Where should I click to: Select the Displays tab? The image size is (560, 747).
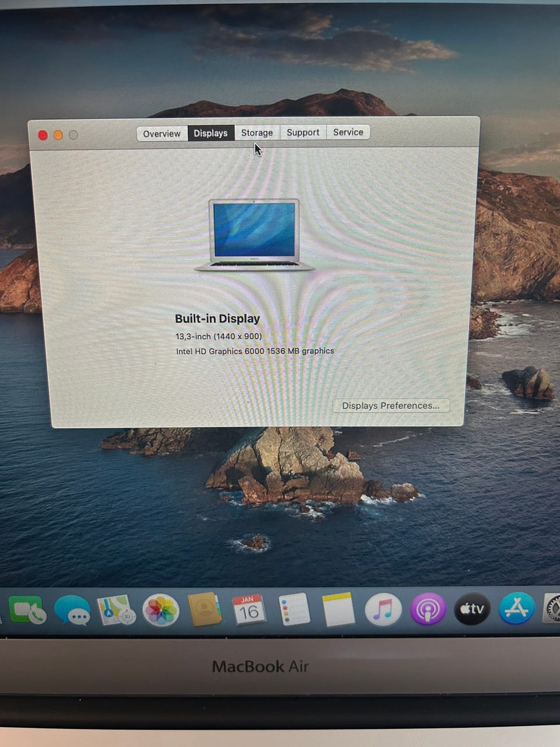pos(211,133)
